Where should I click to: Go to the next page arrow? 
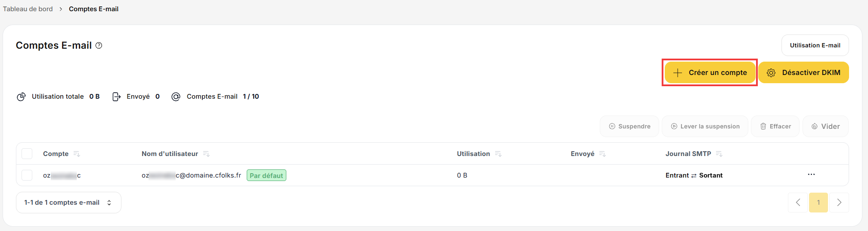[839, 203]
